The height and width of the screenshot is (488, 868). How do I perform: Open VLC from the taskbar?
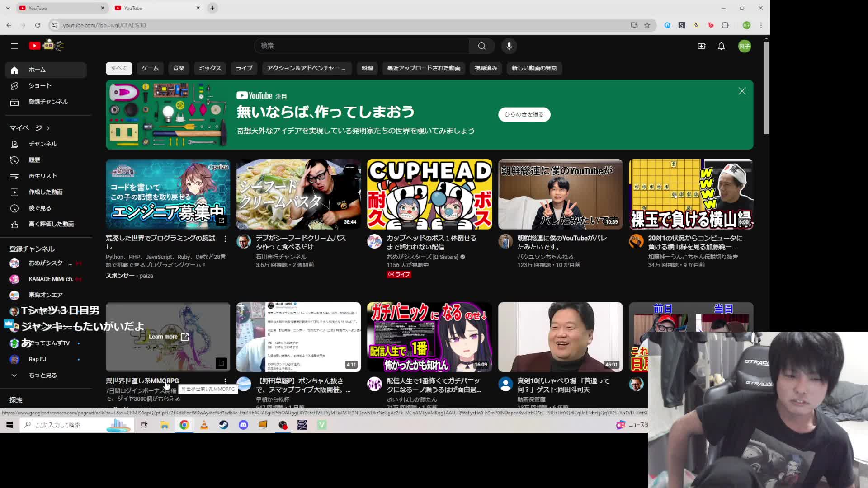pos(204,425)
